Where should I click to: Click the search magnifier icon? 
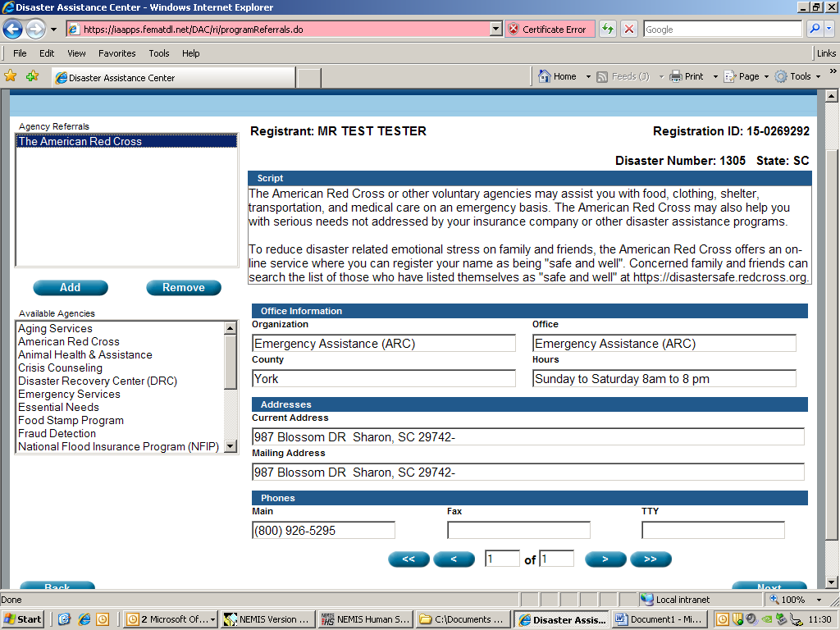[x=815, y=29]
